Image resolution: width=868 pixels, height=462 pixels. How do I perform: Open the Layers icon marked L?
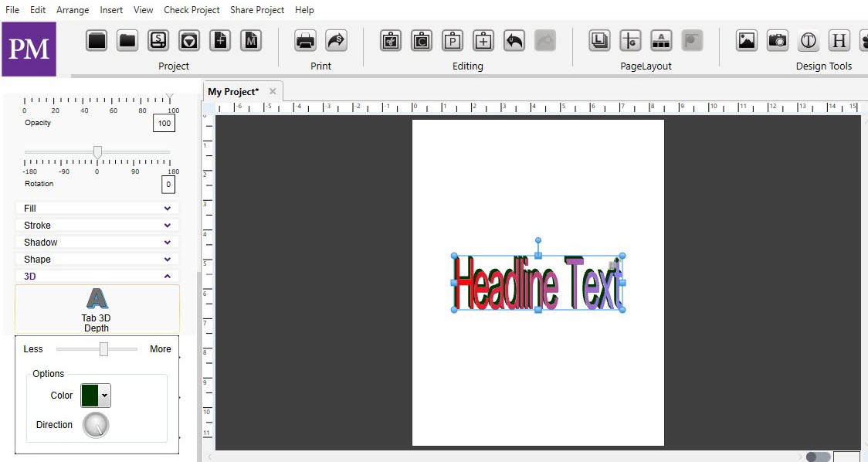coord(599,41)
